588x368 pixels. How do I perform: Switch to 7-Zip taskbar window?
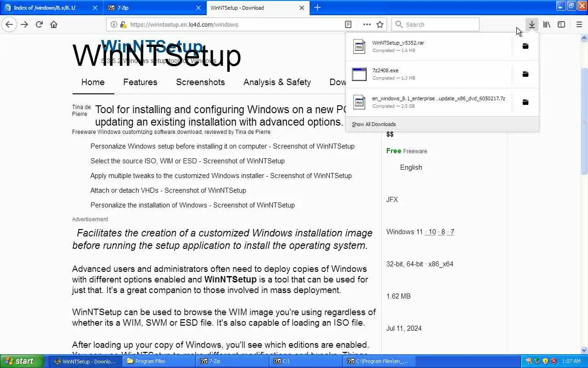pyautogui.click(x=233, y=361)
